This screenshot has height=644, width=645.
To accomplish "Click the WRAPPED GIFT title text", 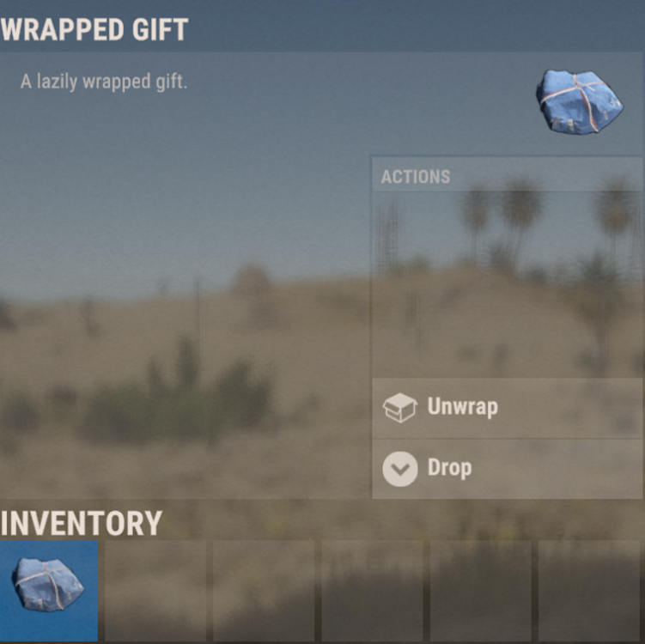I will coord(94,29).
